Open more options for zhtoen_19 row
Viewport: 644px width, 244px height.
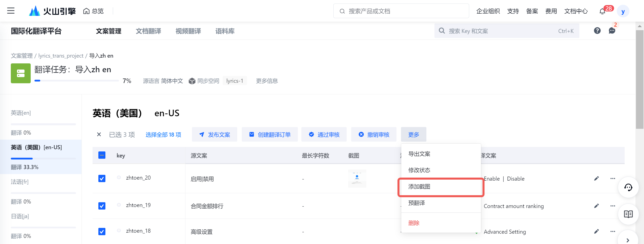[613, 206]
